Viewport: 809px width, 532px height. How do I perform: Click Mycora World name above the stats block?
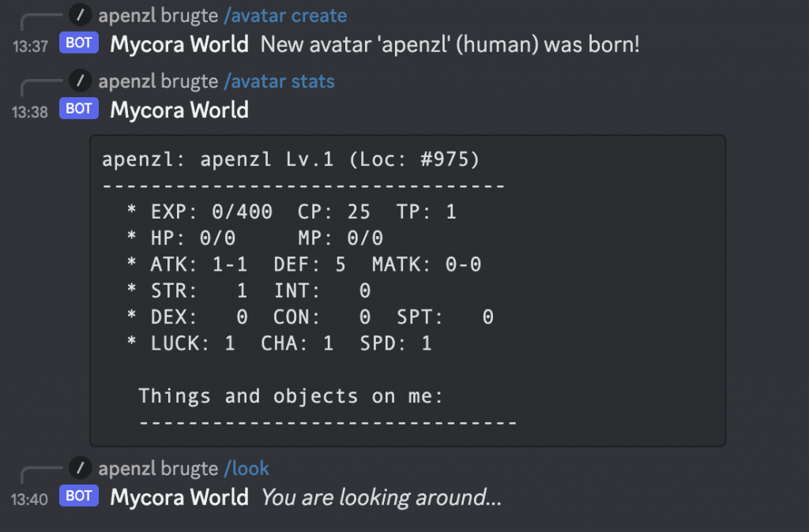[179, 111]
